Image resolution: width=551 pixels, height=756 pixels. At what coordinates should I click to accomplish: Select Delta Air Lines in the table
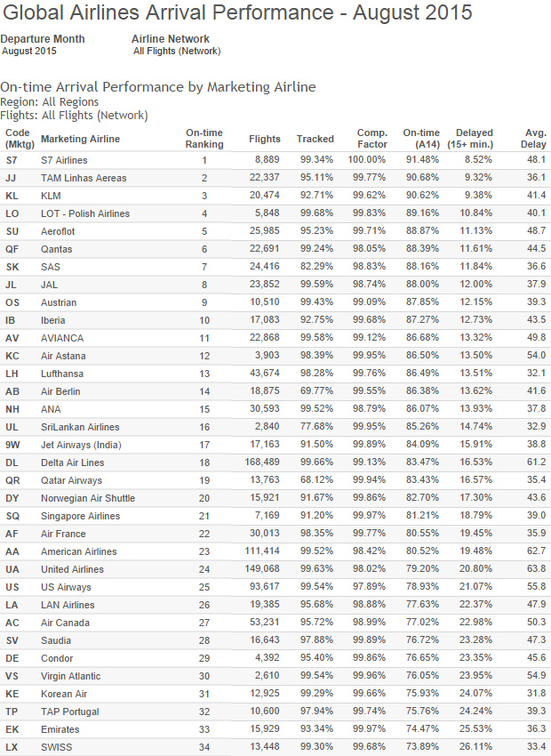pyautogui.click(x=72, y=462)
